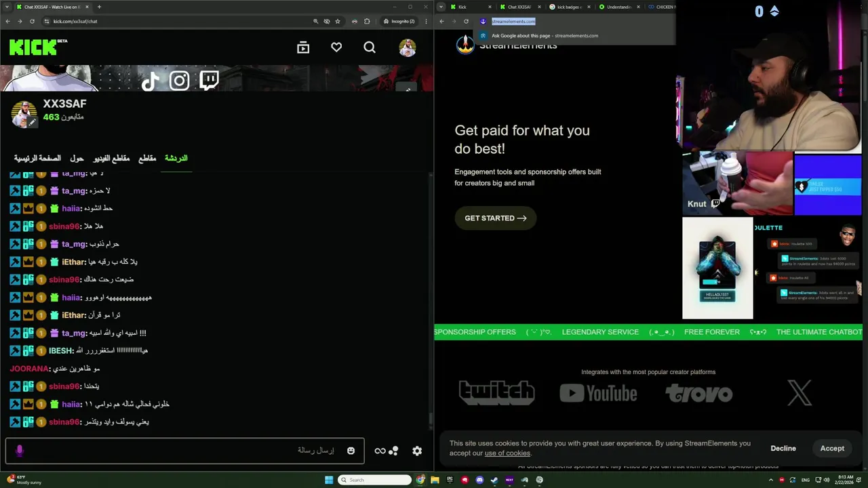868x488 pixels.
Task: Click the Knut stream thumbnail on StreamElements
Action: pos(737,184)
